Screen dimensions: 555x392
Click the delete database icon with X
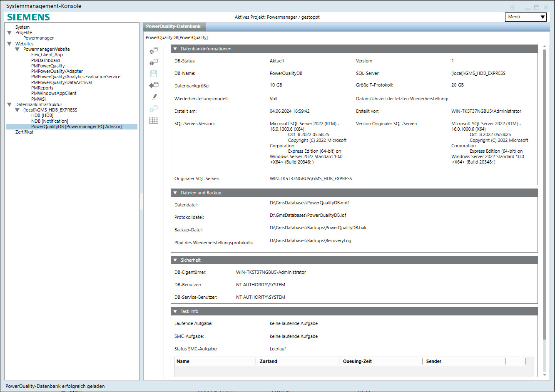pos(154,50)
